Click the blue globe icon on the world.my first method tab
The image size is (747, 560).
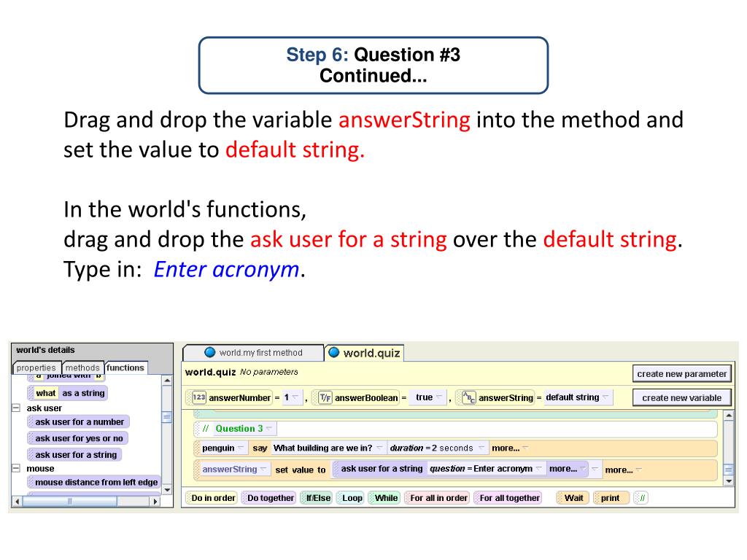coord(209,352)
